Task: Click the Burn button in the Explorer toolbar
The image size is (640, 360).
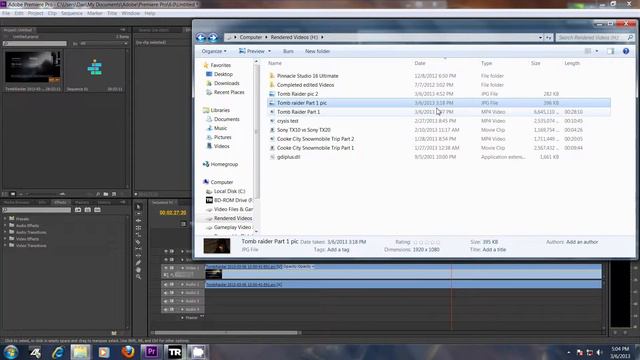Action: pos(288,51)
